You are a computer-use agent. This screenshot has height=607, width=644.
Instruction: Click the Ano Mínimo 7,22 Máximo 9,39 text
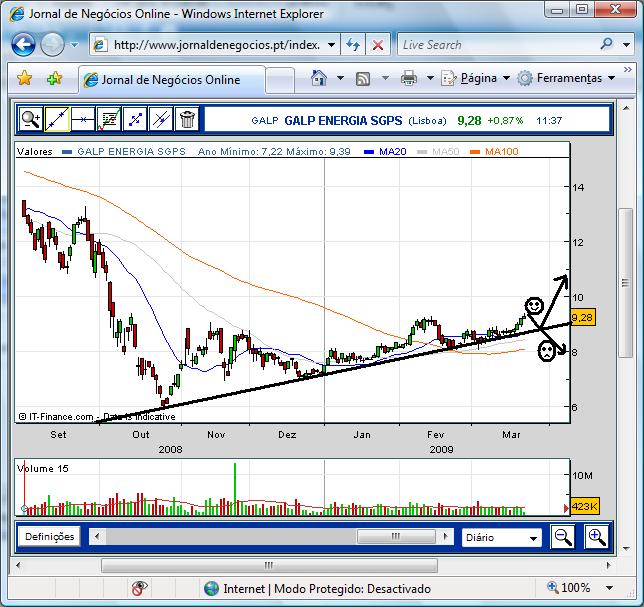tap(274, 152)
